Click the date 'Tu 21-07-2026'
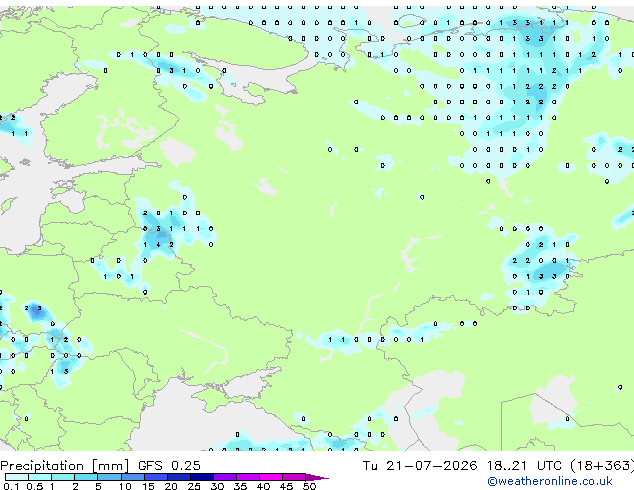Image resolution: width=634 pixels, height=490 pixels. point(420,466)
